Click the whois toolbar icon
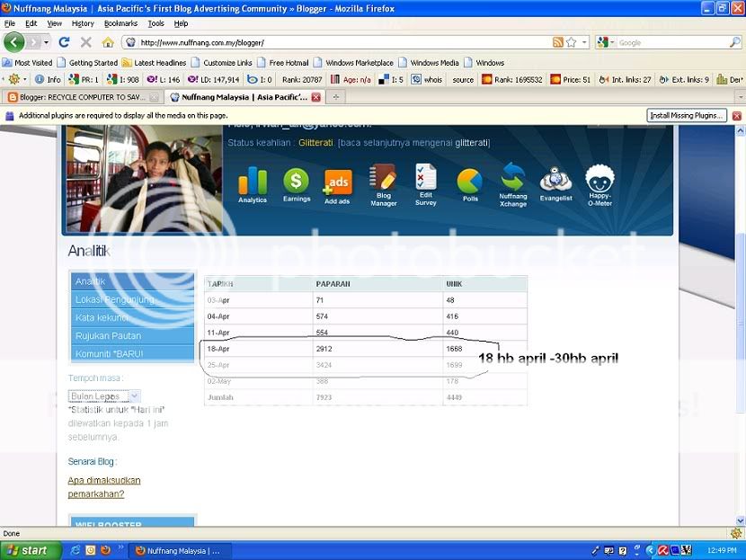 point(427,79)
